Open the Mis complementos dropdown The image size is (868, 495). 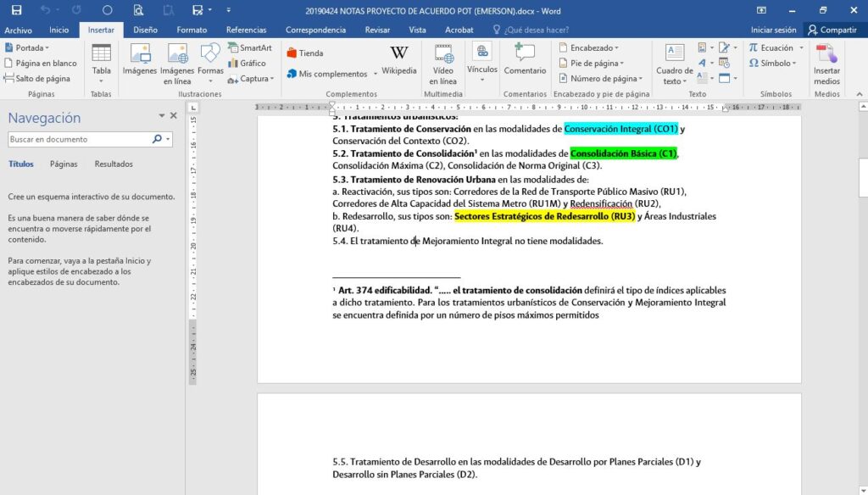332,74
